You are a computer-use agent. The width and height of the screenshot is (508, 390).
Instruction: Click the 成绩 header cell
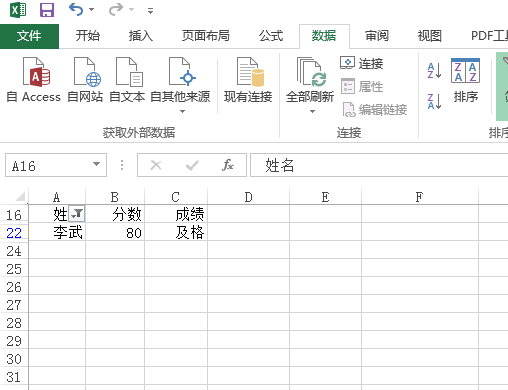point(176,214)
